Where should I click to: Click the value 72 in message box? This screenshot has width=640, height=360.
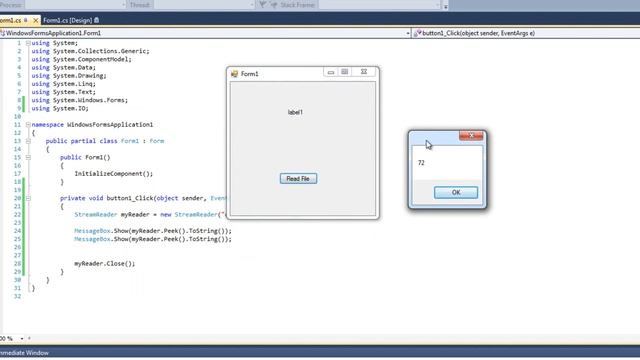tap(421, 162)
